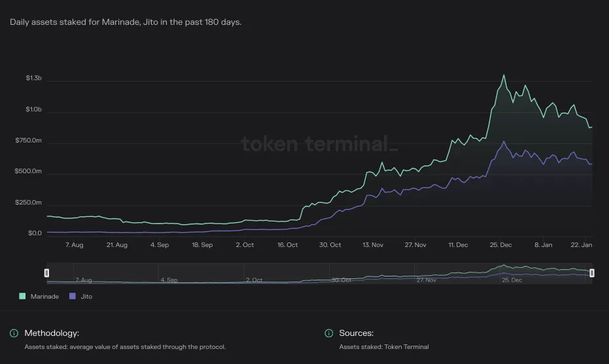Click the Methodology heading
609x364 pixels.
click(52, 333)
